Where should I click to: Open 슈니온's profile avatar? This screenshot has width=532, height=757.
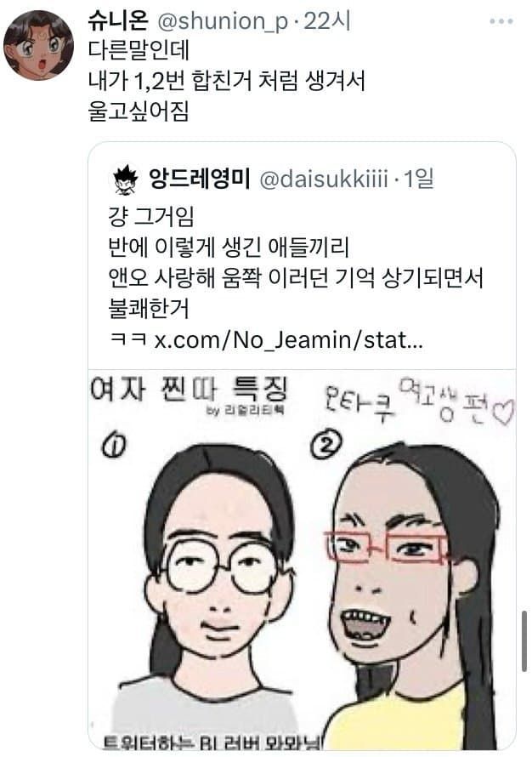click(x=38, y=45)
